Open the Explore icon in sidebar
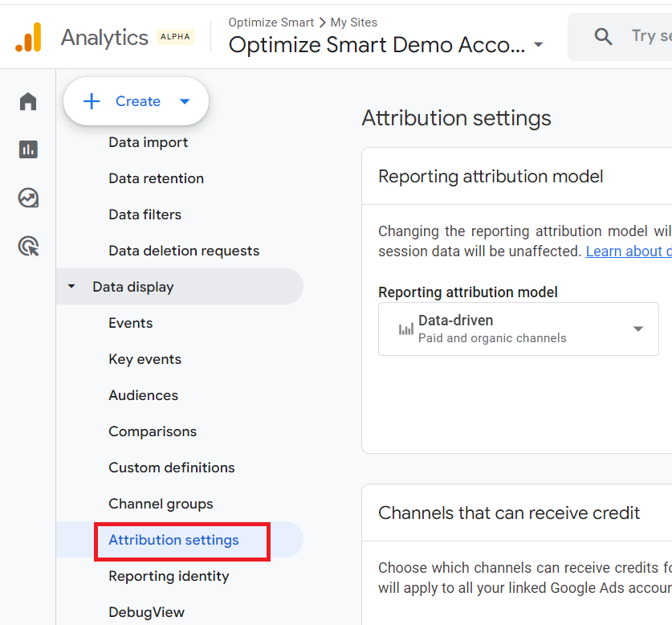 (28, 198)
